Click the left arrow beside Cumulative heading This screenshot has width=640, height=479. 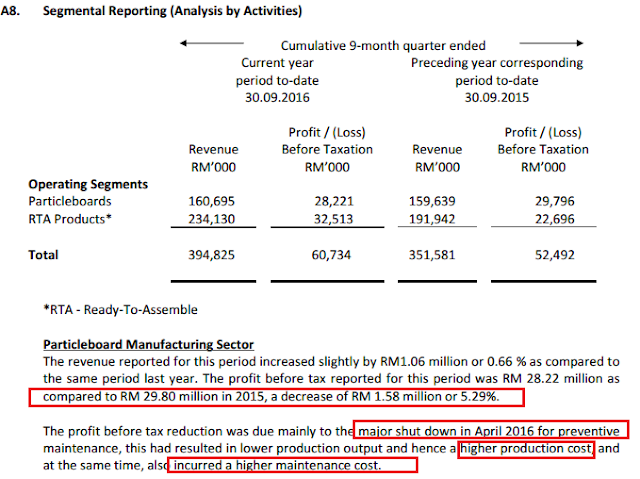tap(212, 43)
